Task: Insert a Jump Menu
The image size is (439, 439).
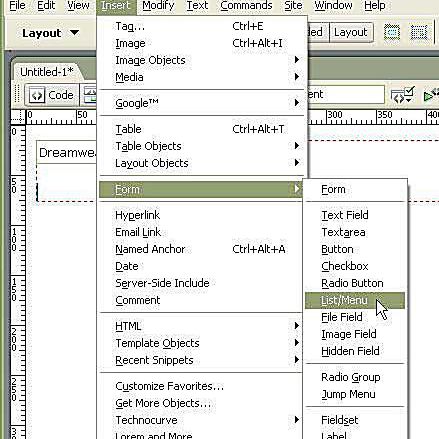Action: coord(355,394)
